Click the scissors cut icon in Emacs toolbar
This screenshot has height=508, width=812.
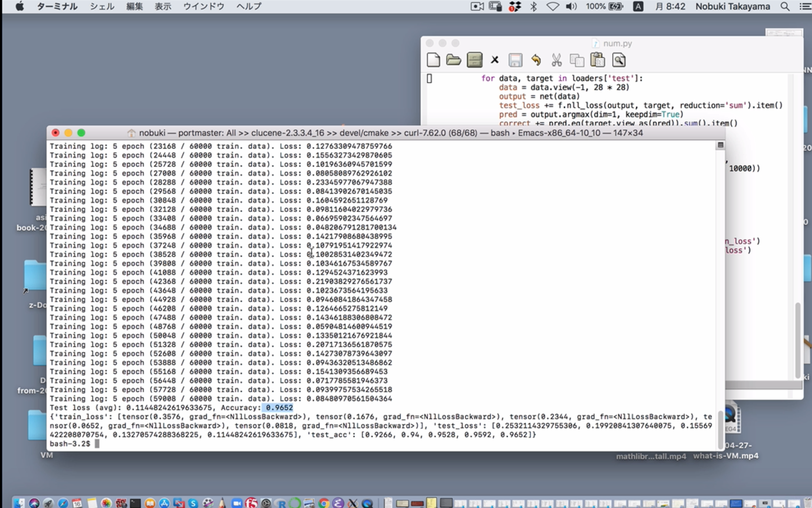(x=556, y=60)
